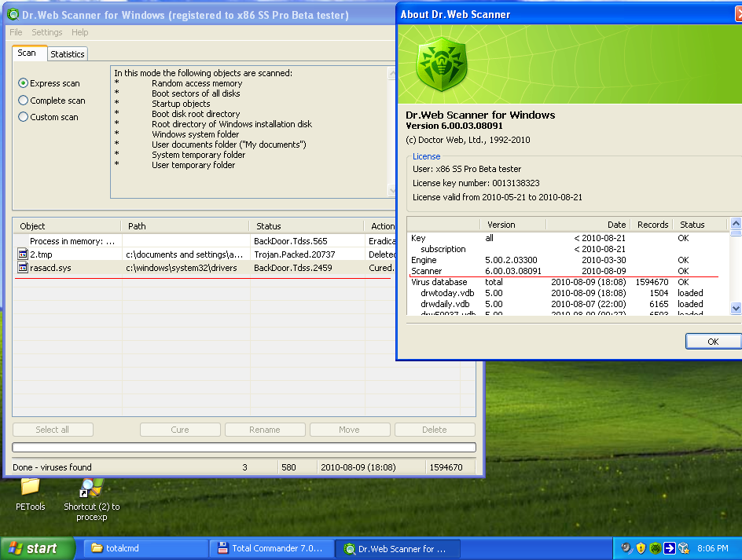Click the Engine row in About list

click(x=567, y=260)
